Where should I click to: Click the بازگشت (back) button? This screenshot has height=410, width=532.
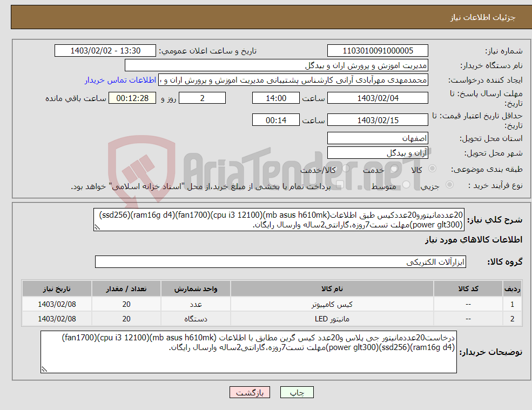click(x=250, y=392)
